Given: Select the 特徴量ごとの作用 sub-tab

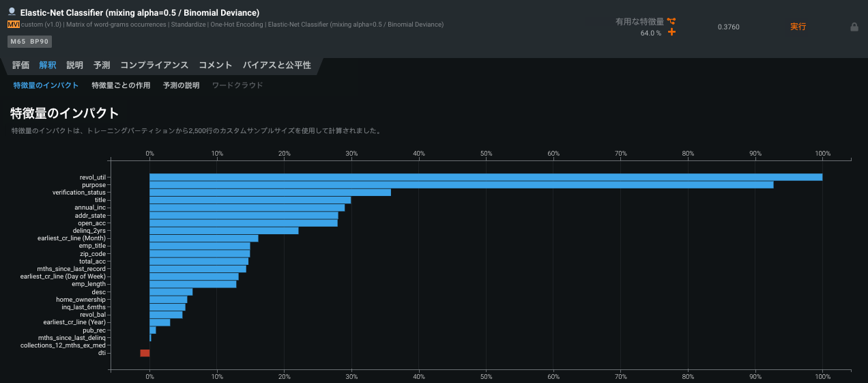Looking at the screenshot, I should (x=121, y=85).
